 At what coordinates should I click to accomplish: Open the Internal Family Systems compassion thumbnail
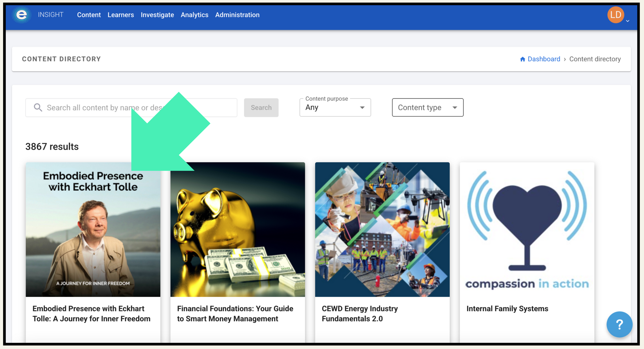coord(527,229)
